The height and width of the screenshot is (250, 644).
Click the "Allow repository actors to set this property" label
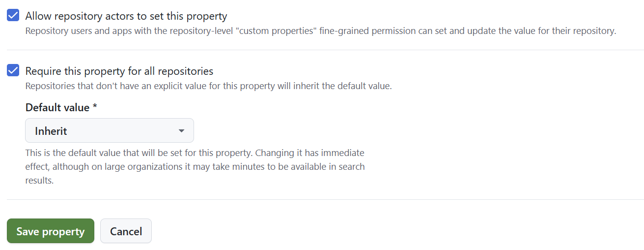click(x=126, y=16)
